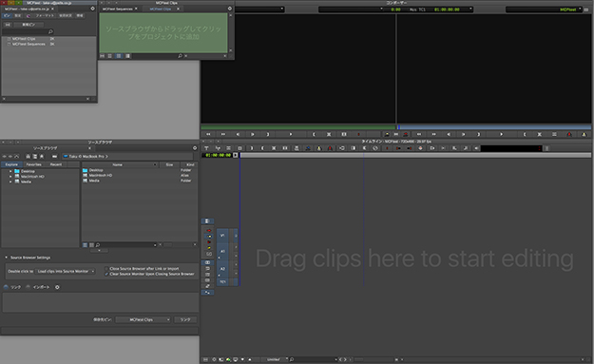Click the magnifier search icon in project panel

[x=50, y=31]
